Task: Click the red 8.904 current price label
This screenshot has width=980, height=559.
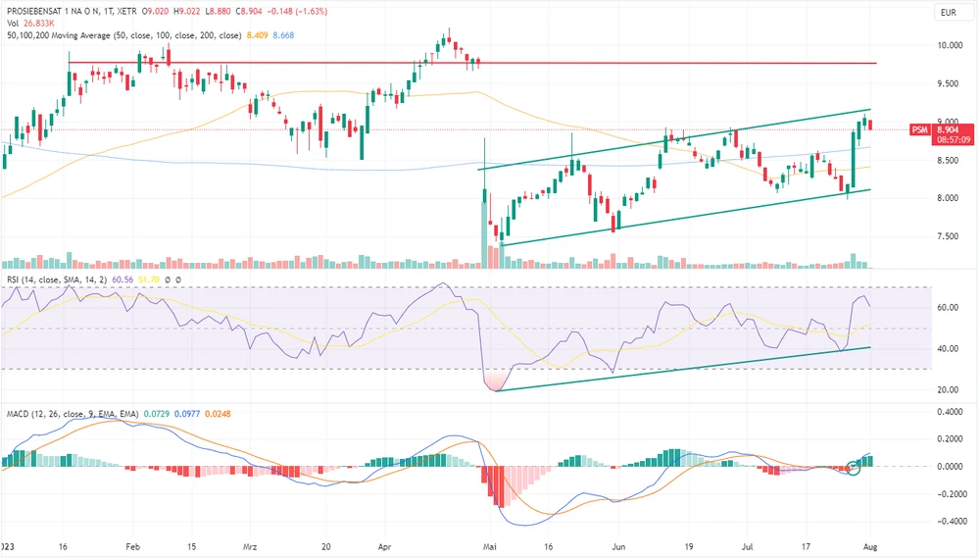Action: click(947, 129)
